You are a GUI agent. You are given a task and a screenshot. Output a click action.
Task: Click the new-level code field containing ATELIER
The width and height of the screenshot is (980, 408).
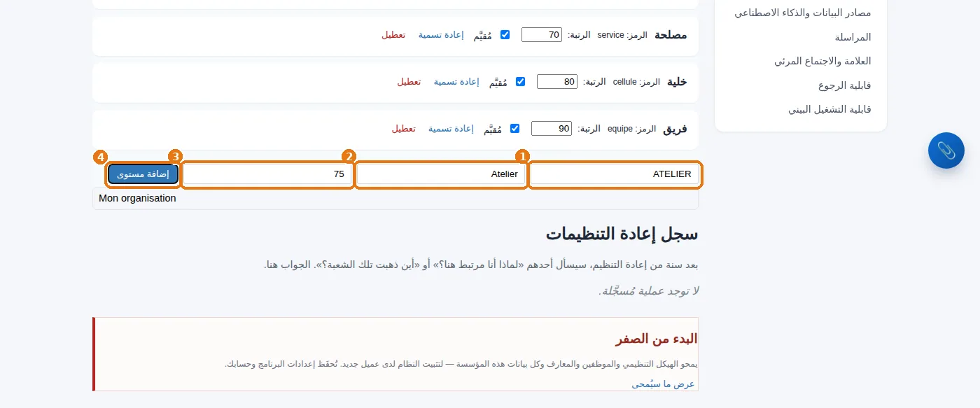tap(615, 174)
